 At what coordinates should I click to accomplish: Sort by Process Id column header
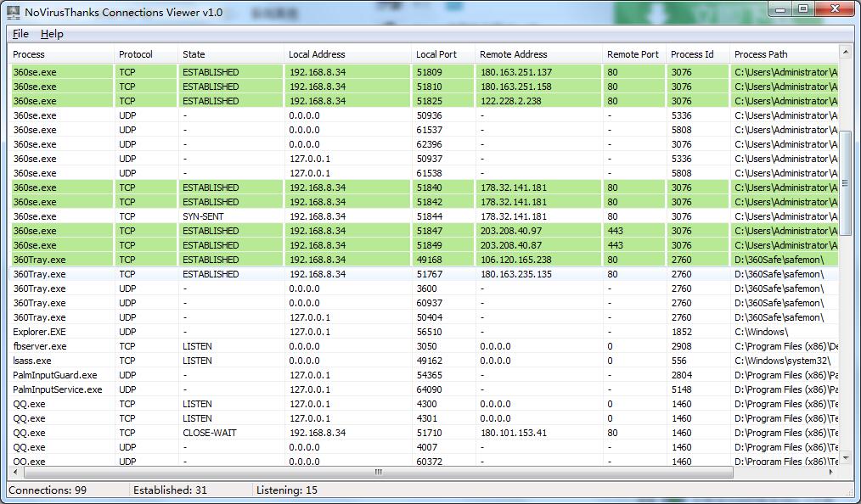[x=697, y=54]
